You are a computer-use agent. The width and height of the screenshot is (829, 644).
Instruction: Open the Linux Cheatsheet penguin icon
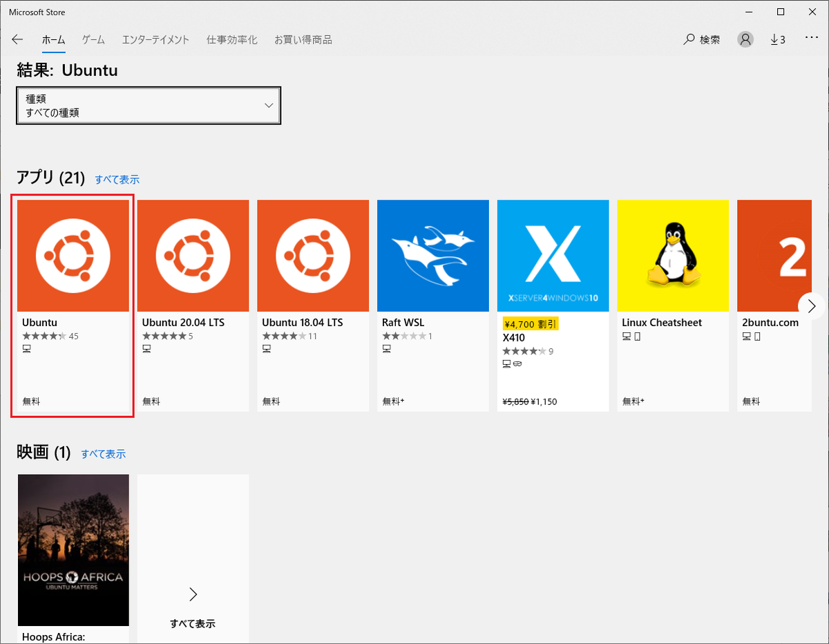click(x=673, y=256)
